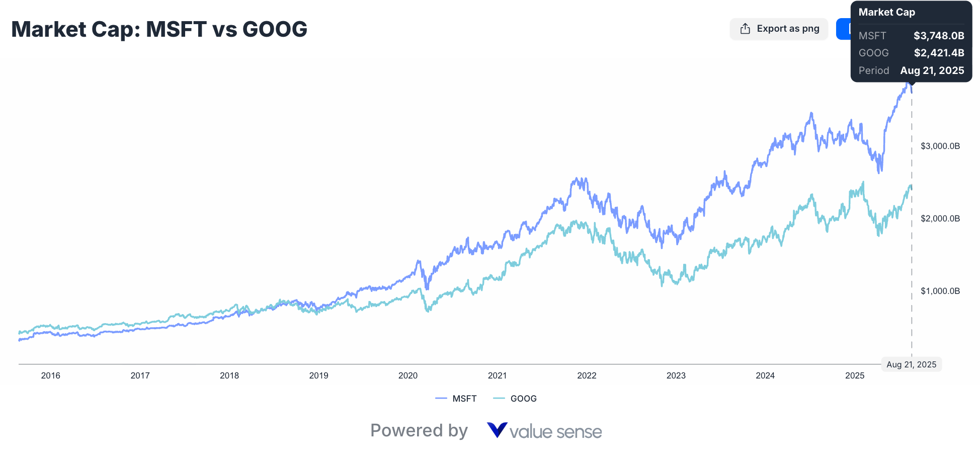Hide the Market Cap tooltip by clicking it
The width and height of the screenshot is (980, 455).
point(912,41)
